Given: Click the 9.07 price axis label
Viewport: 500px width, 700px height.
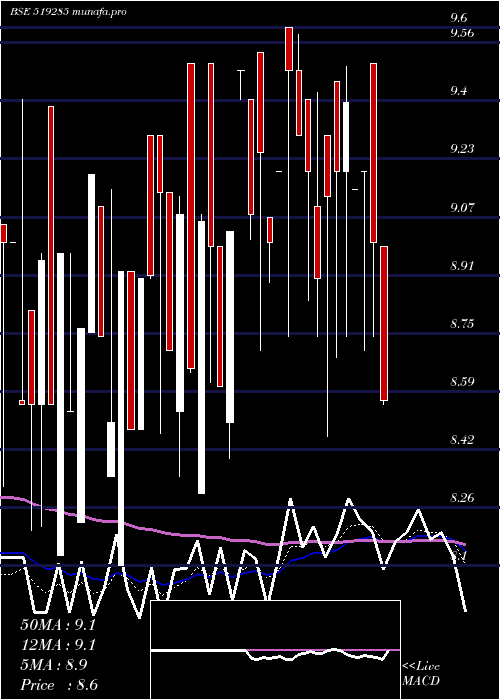Looking at the screenshot, I should click(x=462, y=208).
